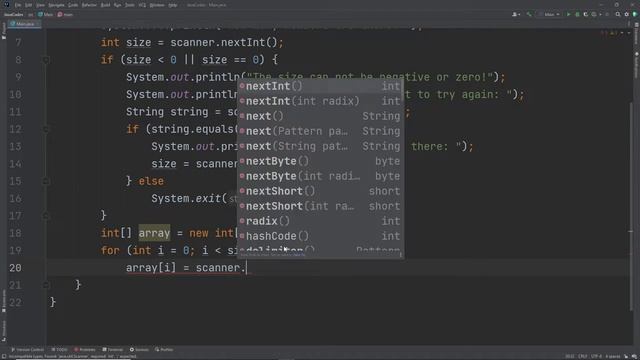Select nextByte() completion suggestion
Viewport: 640px width, 360px height.
(320, 161)
